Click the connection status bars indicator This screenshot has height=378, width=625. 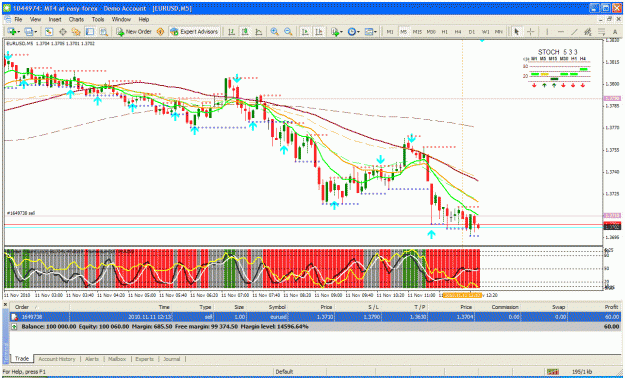552,372
